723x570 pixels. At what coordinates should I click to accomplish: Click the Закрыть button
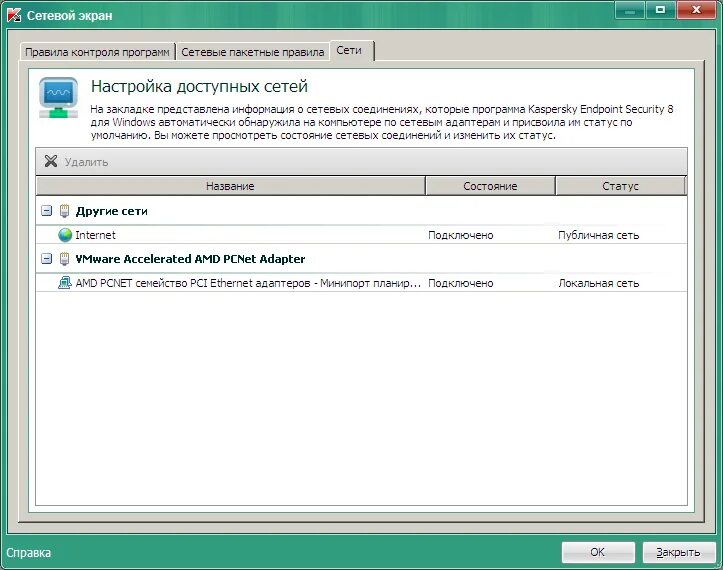point(679,552)
